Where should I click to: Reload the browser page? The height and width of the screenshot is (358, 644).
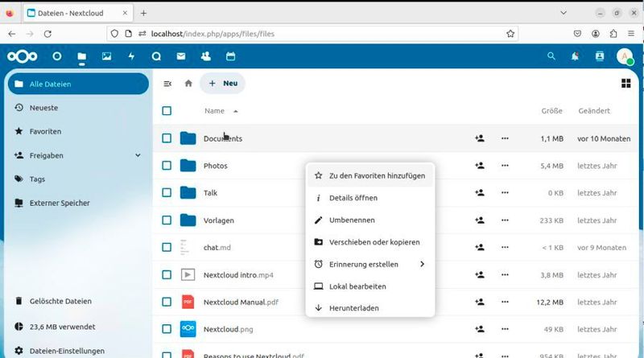(x=47, y=34)
